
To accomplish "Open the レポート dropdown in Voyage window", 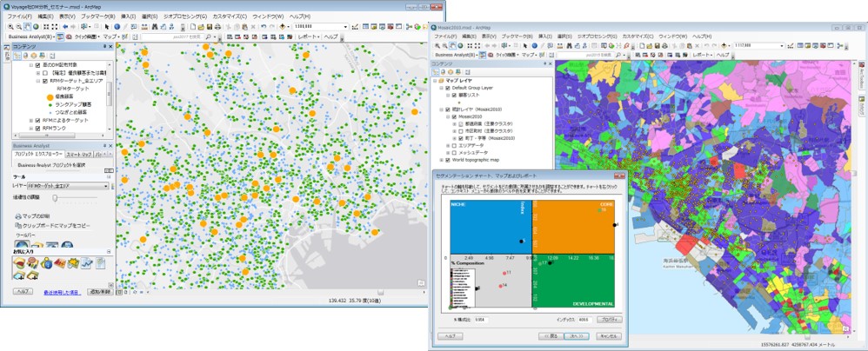I will [309, 37].
